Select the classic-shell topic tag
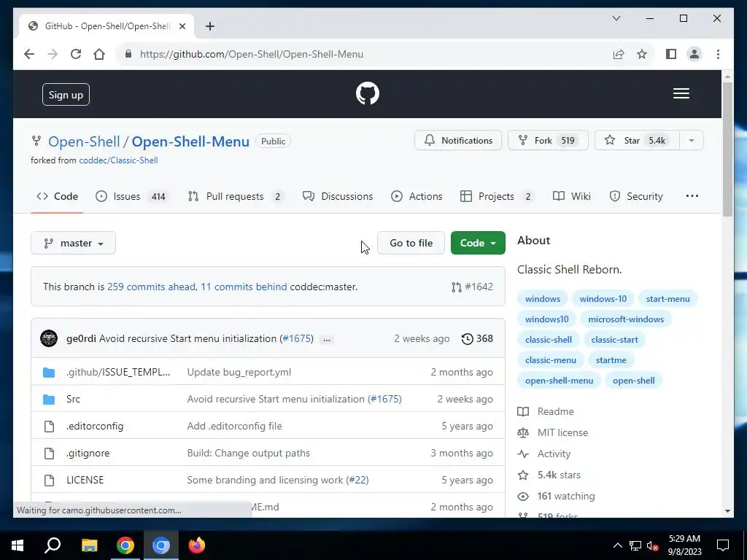This screenshot has width=747, height=560. (549, 340)
